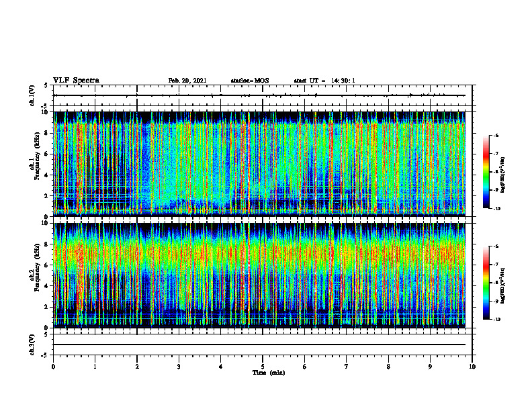This screenshot has height=411, width=532.
Task: Click the time axis tick label 10
Action: pos(472,367)
